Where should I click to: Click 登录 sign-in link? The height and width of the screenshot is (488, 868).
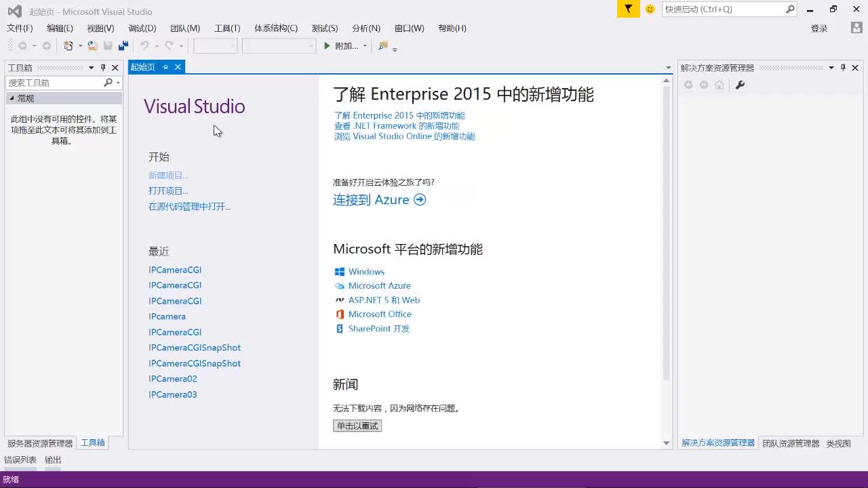(x=819, y=28)
